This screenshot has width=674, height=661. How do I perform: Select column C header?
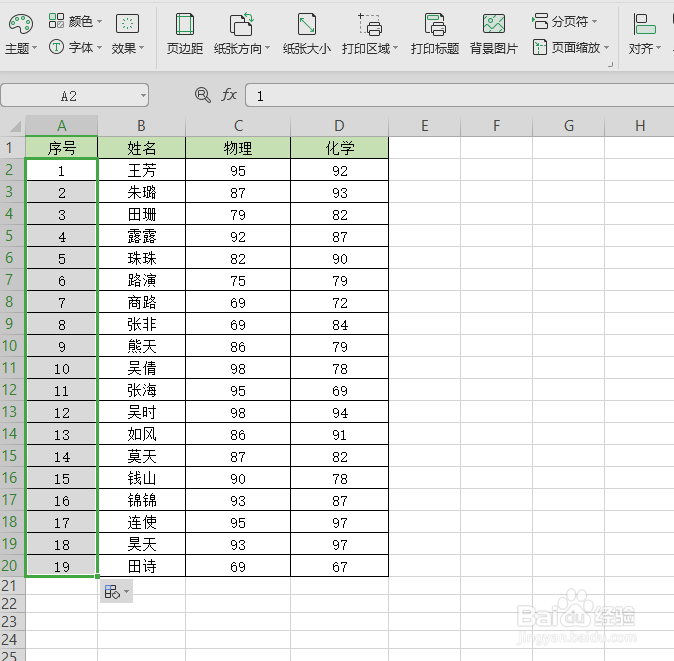238,126
